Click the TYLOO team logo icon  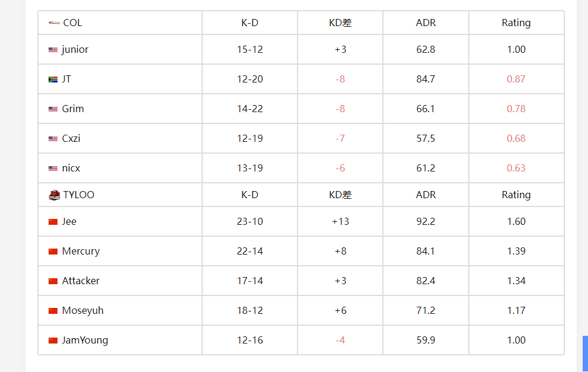[55, 195]
